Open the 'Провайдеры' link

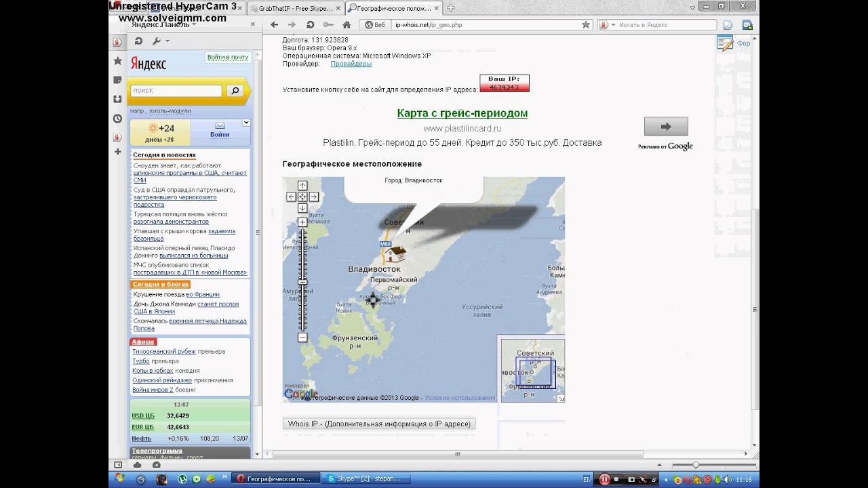(351, 64)
